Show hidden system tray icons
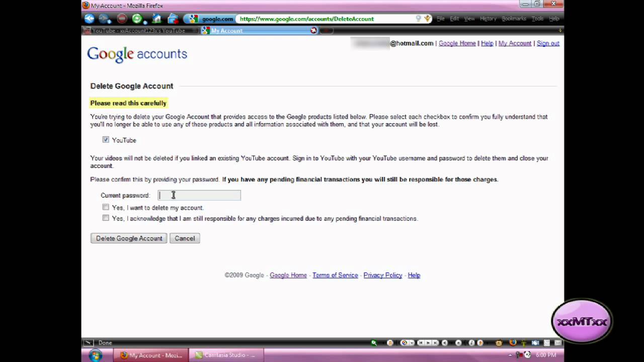The width and height of the screenshot is (644, 362). (510, 355)
